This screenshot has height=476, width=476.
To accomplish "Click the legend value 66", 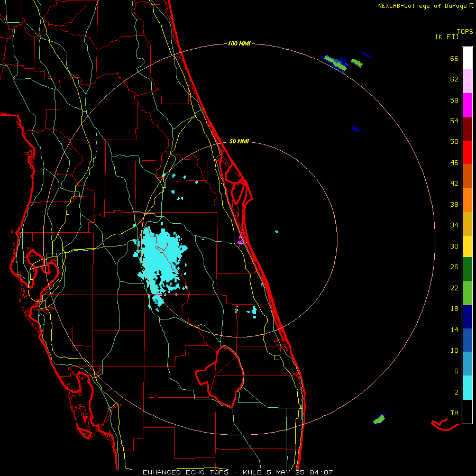I will click(x=454, y=58).
